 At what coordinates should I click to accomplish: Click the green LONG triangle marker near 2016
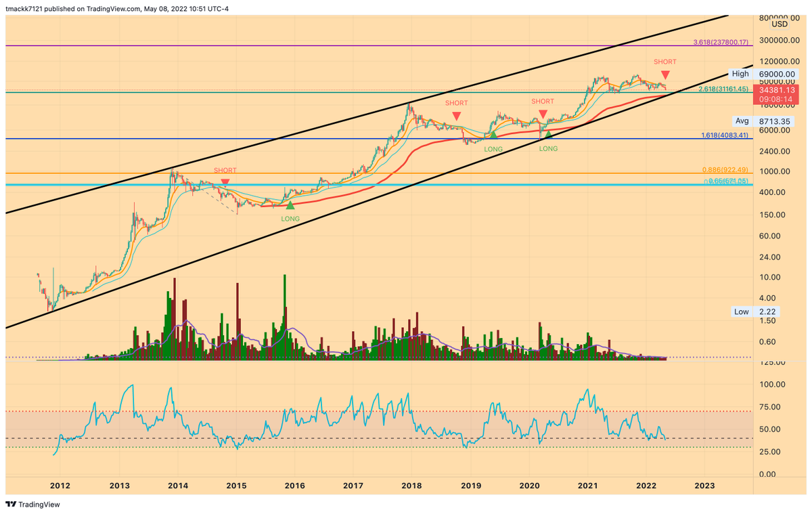[x=290, y=205]
